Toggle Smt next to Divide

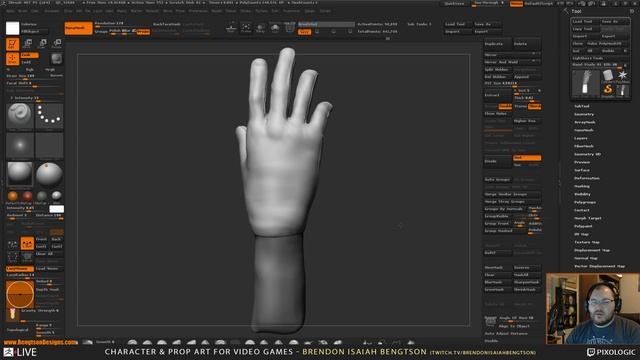[527, 158]
